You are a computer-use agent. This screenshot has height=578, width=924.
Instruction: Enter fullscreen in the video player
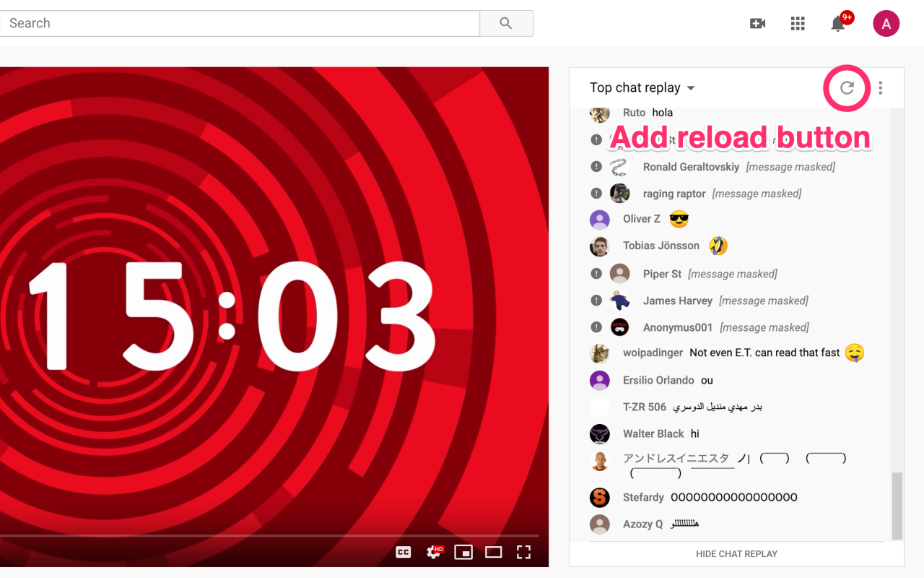[524, 552]
